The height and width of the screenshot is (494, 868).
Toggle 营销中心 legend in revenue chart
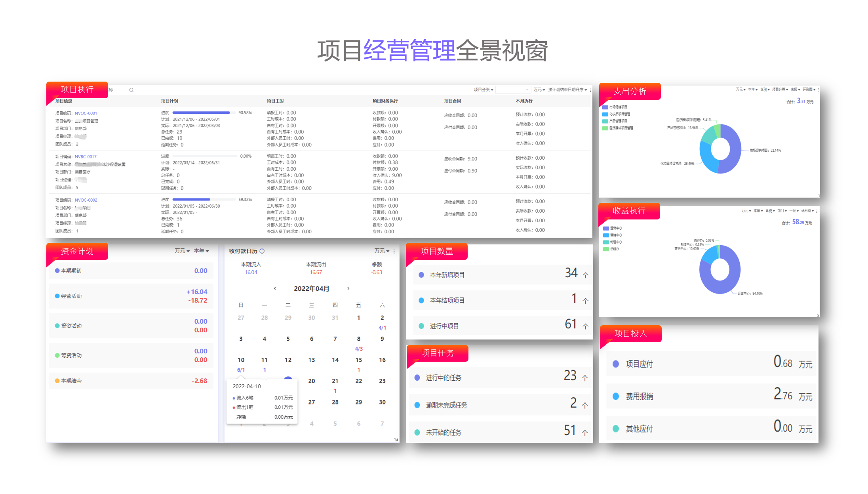(613, 235)
